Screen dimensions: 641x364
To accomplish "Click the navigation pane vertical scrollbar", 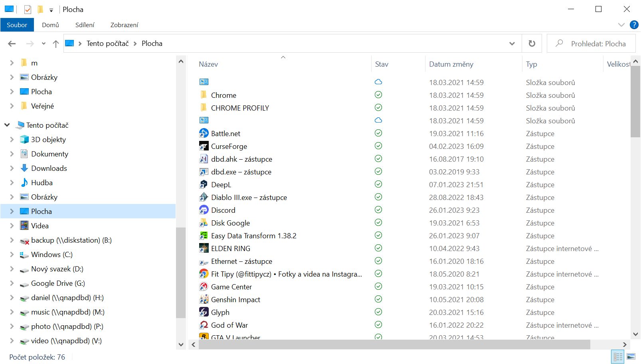I will (181, 272).
